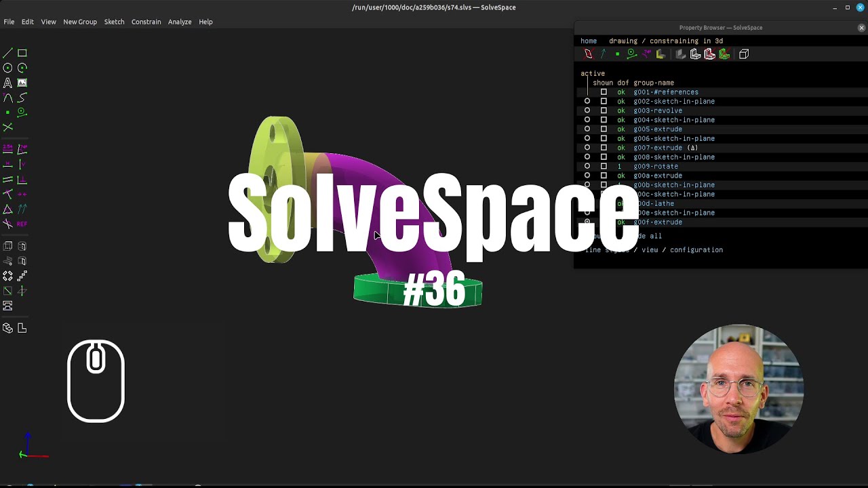Create sketch in new workplane
Viewport: 868px width, 488px height.
[7, 291]
